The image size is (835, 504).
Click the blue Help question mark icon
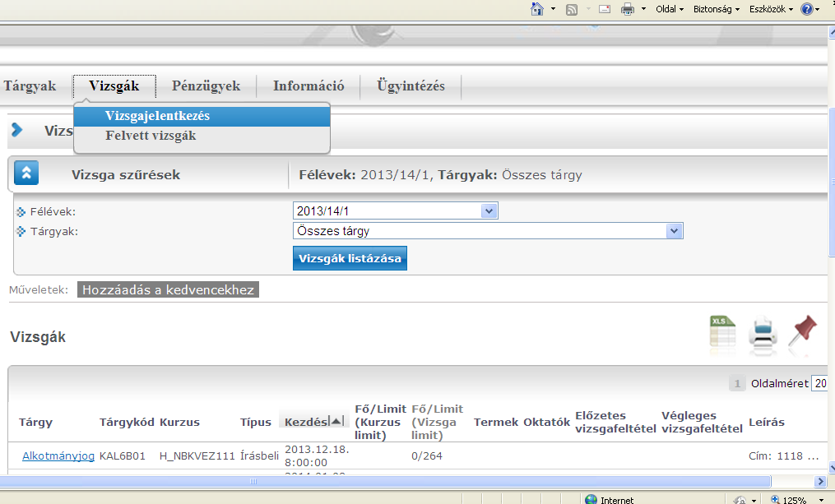click(807, 9)
